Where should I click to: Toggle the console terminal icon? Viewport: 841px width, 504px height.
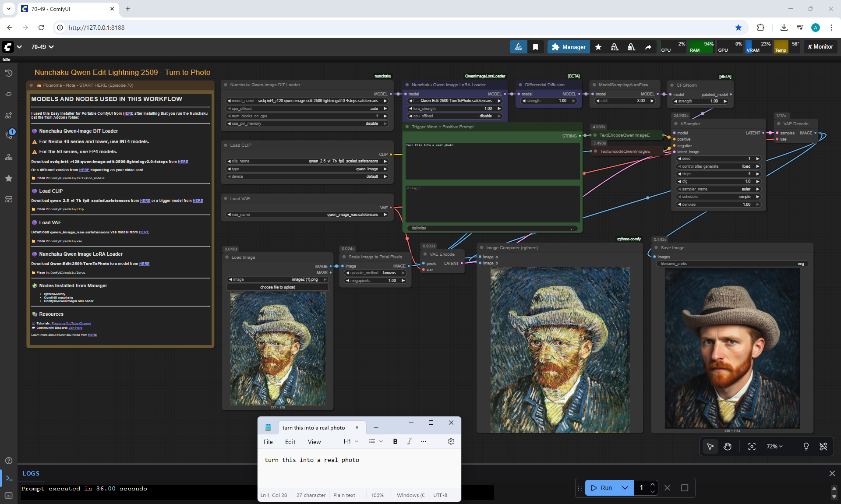tap(9, 478)
